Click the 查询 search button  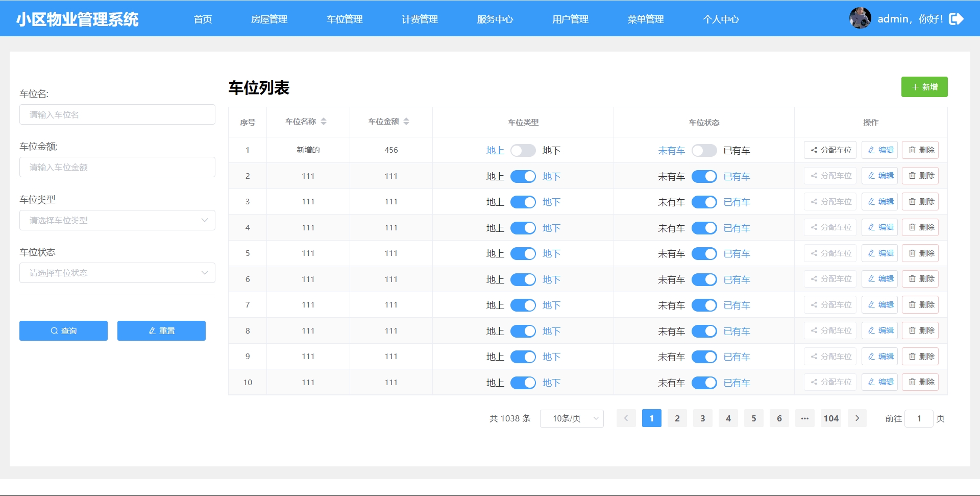coord(63,330)
